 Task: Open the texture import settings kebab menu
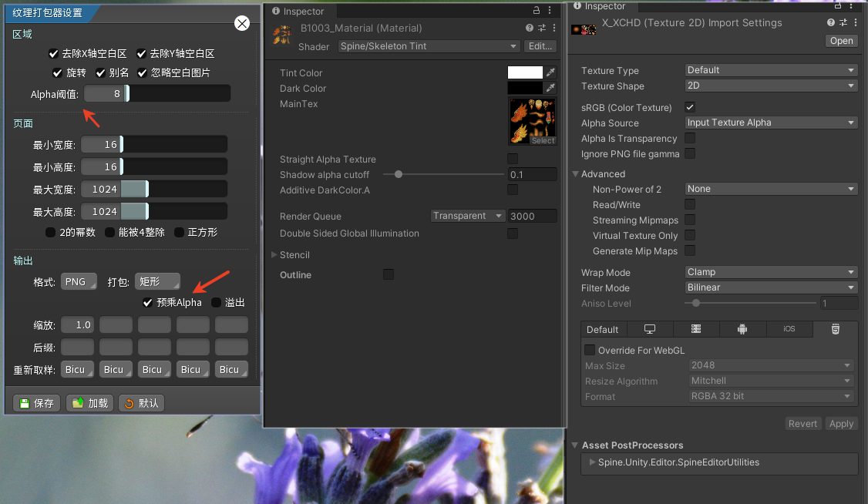point(855,23)
